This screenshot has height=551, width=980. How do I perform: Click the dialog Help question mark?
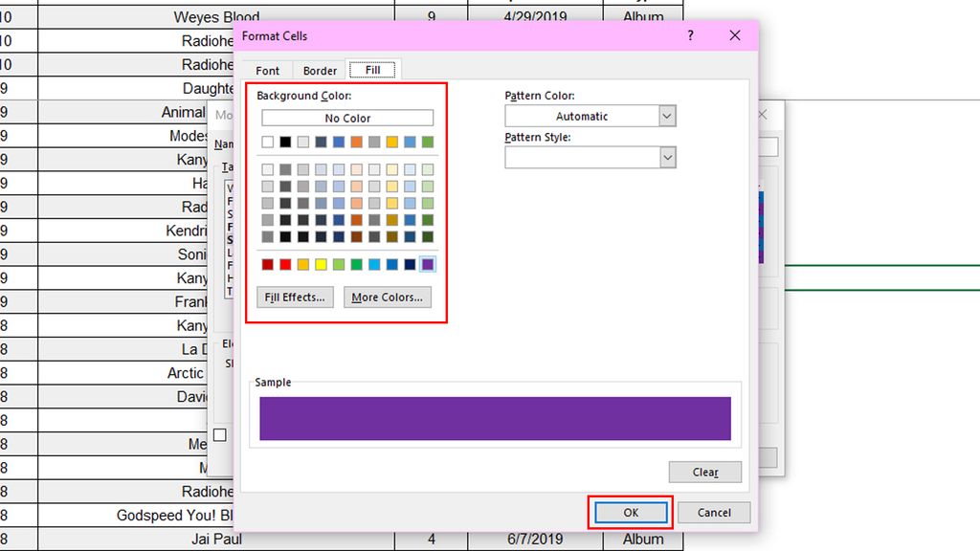pyautogui.click(x=688, y=35)
